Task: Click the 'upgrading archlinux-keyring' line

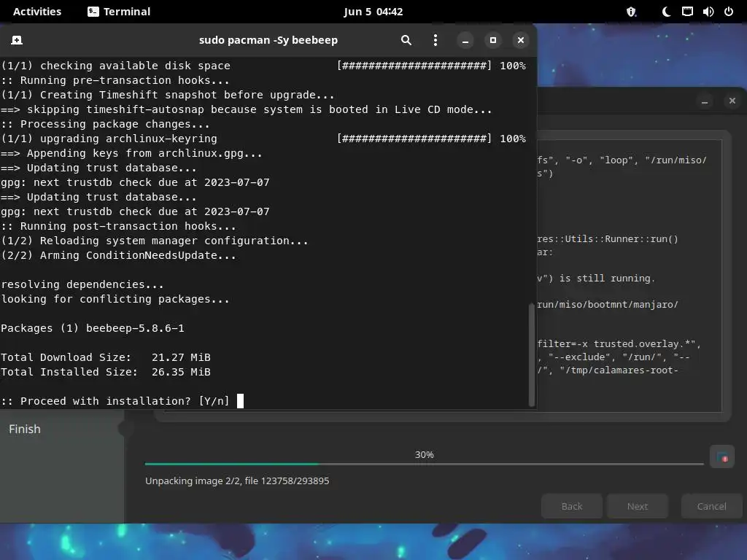Action: 263,139
